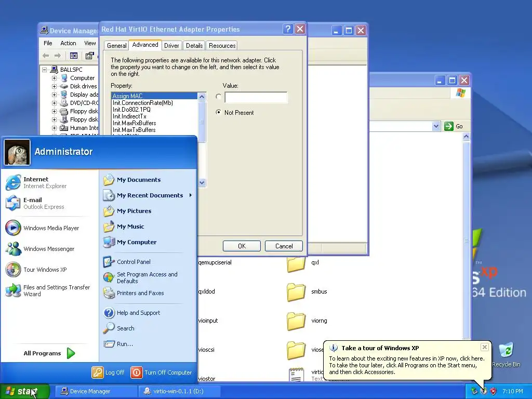The height and width of the screenshot is (399, 532).
Task: Click Cancel in adapter properties
Action: [x=284, y=246]
